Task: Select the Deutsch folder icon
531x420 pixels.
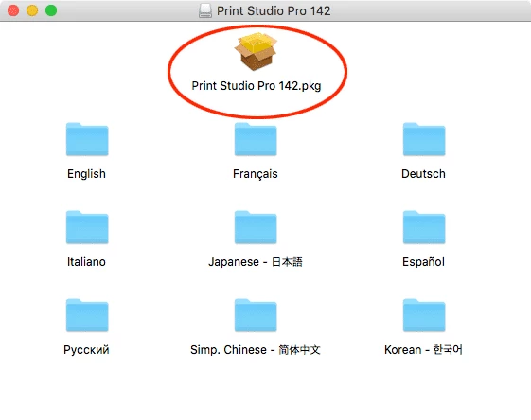Action: coord(424,139)
